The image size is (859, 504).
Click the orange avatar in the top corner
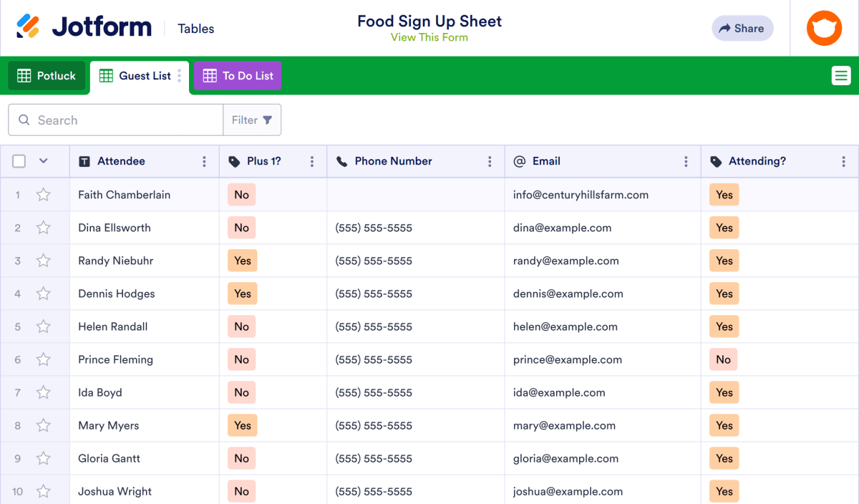(824, 28)
